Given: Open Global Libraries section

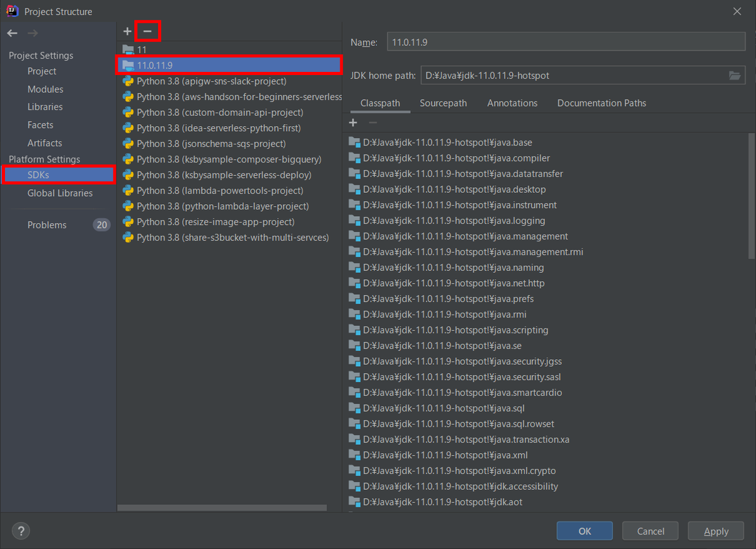Looking at the screenshot, I should (x=60, y=193).
